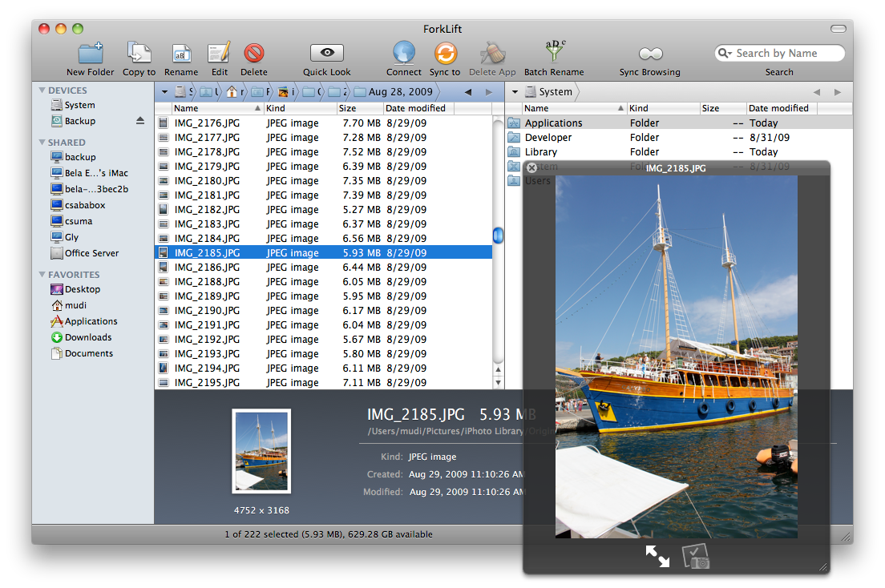Image resolution: width=885 pixels, height=588 pixels.
Task: Eject the Backup device
Action: tap(140, 121)
